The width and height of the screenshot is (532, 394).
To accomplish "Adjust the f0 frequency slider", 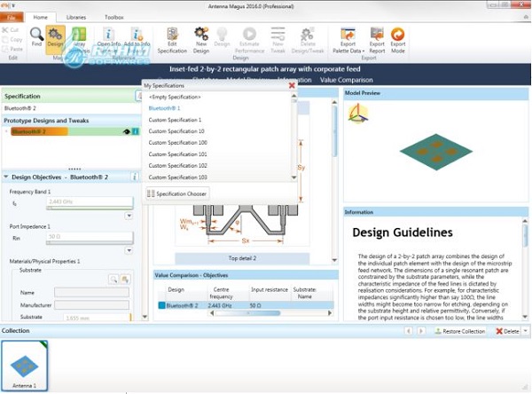I will 90,208.
